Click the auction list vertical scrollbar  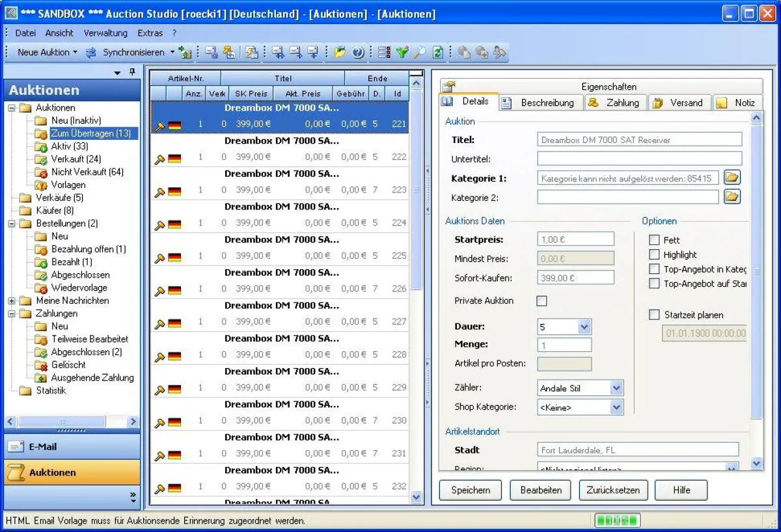pyautogui.click(x=417, y=260)
